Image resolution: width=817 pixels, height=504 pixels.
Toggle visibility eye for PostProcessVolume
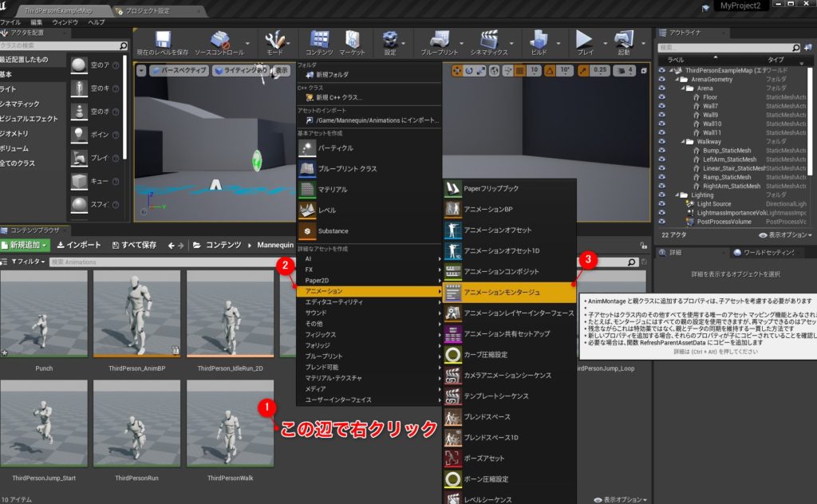pos(661,221)
